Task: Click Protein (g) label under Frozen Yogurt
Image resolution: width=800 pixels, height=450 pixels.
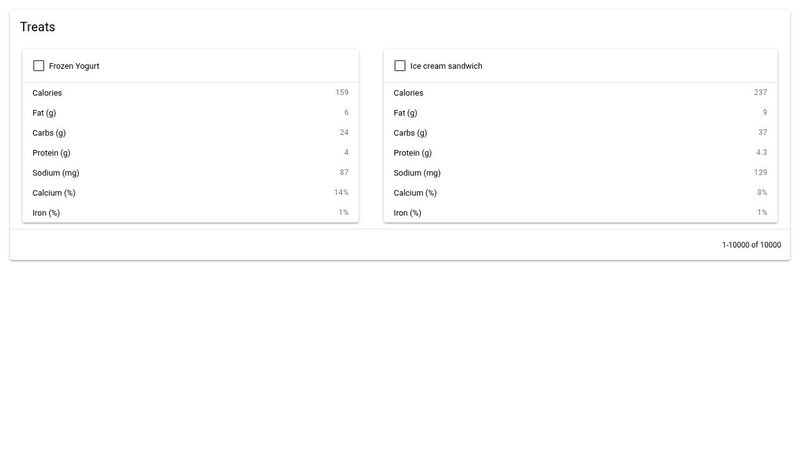Action: [51, 153]
